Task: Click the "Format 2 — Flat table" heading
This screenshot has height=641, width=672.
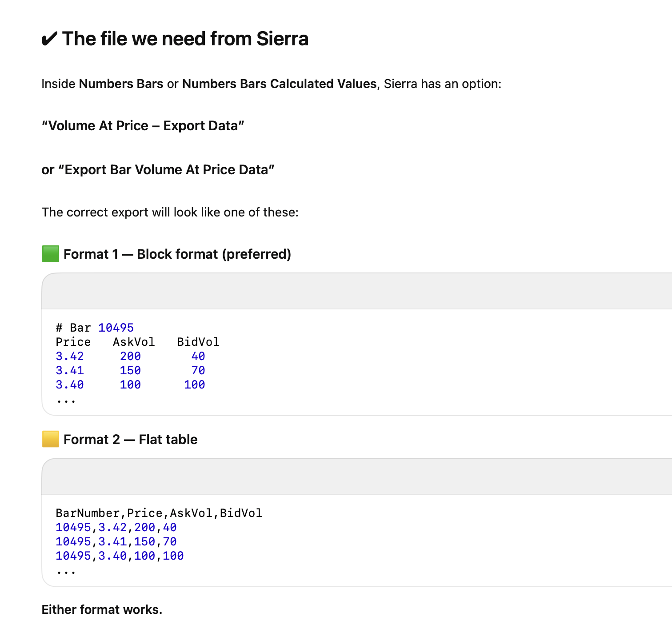Action: (x=130, y=440)
